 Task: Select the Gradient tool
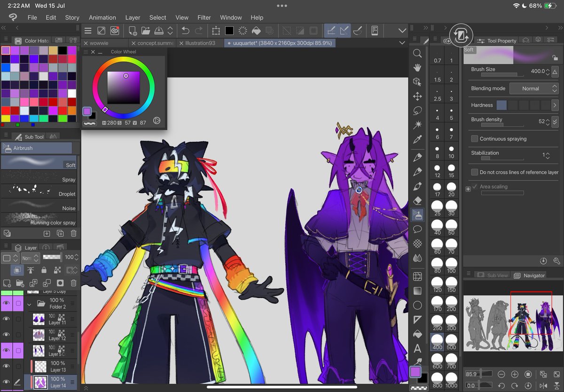417,291
